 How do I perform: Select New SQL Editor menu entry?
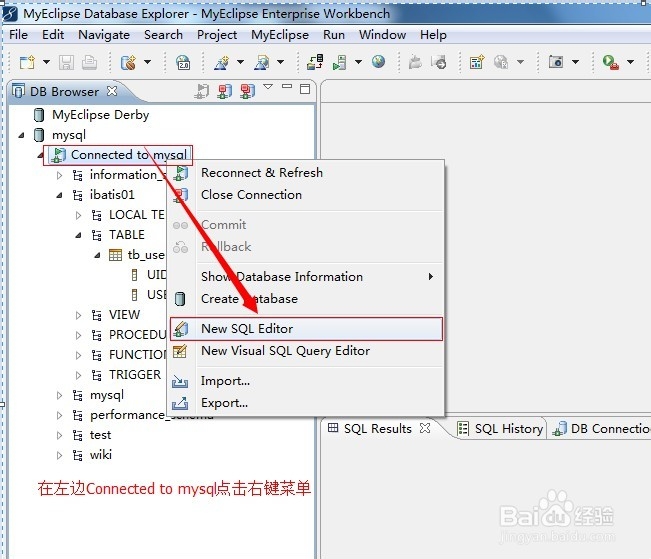click(x=306, y=329)
